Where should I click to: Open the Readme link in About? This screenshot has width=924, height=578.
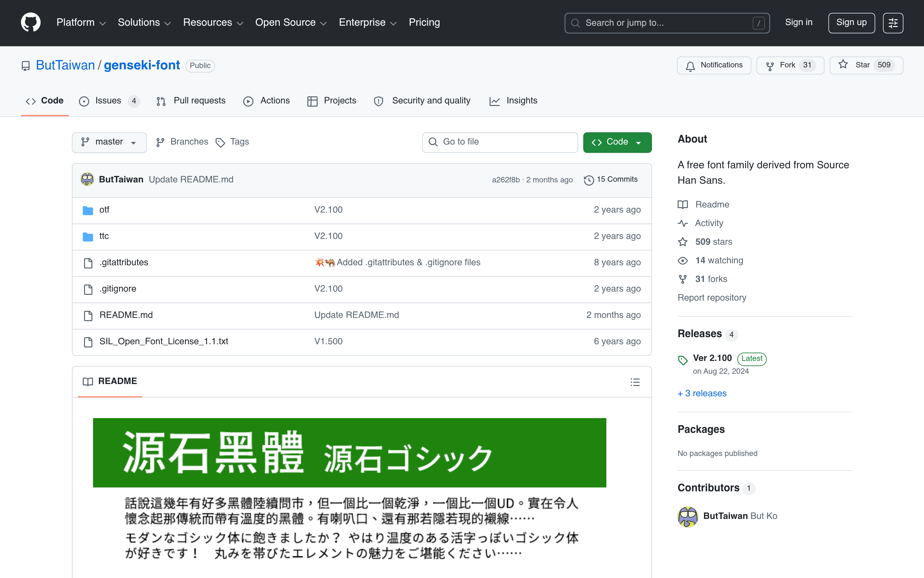coord(703,205)
